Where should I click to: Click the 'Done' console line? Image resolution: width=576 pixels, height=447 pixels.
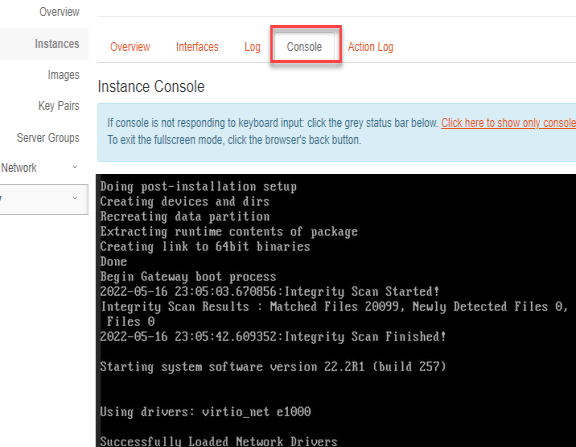(x=114, y=262)
